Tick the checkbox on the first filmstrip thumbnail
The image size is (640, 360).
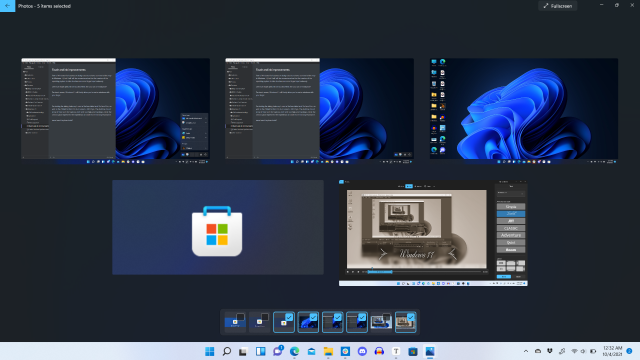click(241, 317)
